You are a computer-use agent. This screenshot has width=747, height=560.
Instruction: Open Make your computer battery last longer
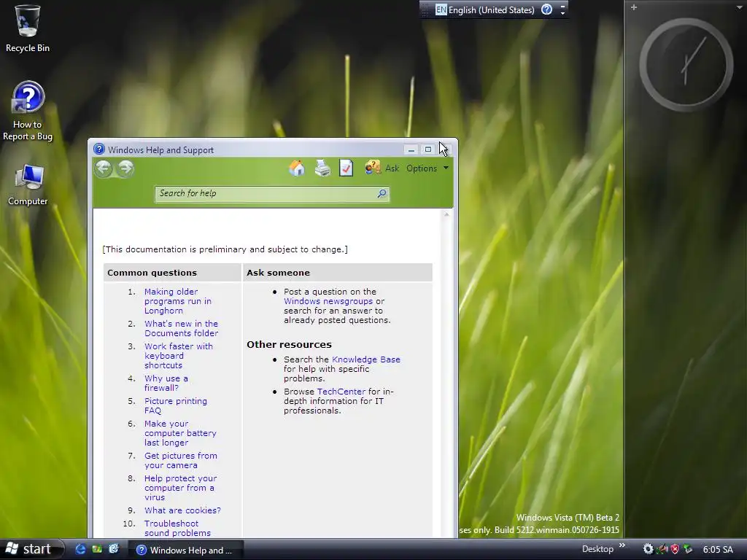point(180,433)
